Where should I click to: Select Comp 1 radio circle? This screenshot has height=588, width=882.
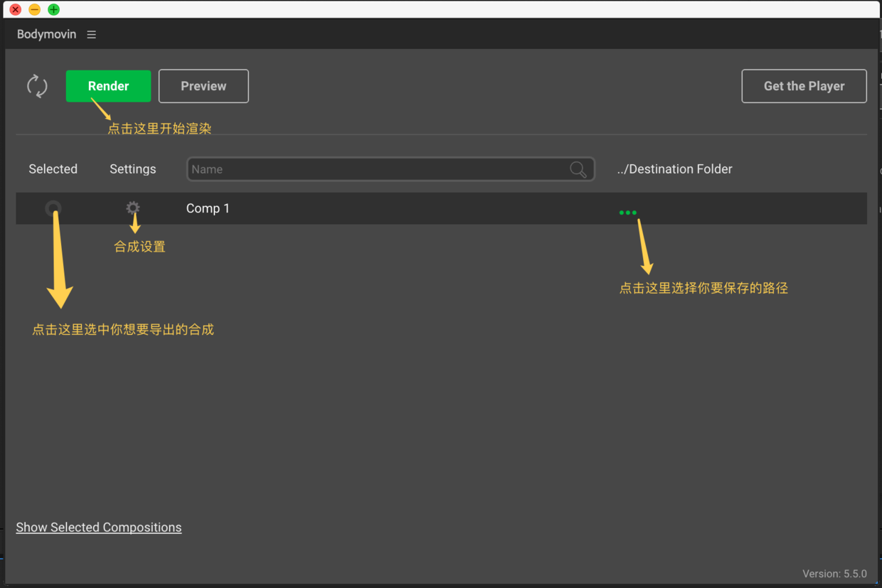click(x=53, y=208)
